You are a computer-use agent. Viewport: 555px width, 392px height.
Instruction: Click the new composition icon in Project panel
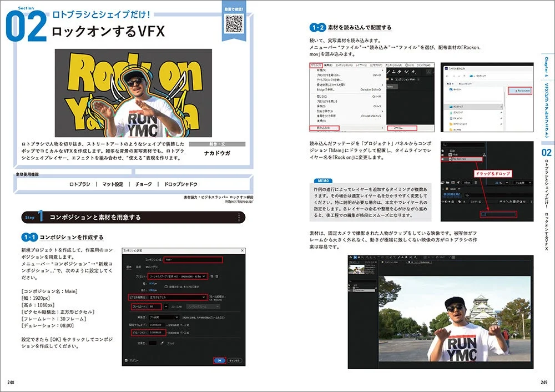(x=453, y=183)
